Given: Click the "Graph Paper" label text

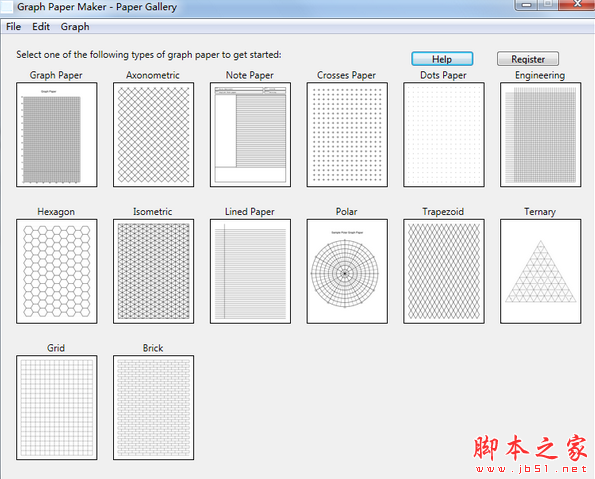Looking at the screenshot, I should (x=56, y=75).
